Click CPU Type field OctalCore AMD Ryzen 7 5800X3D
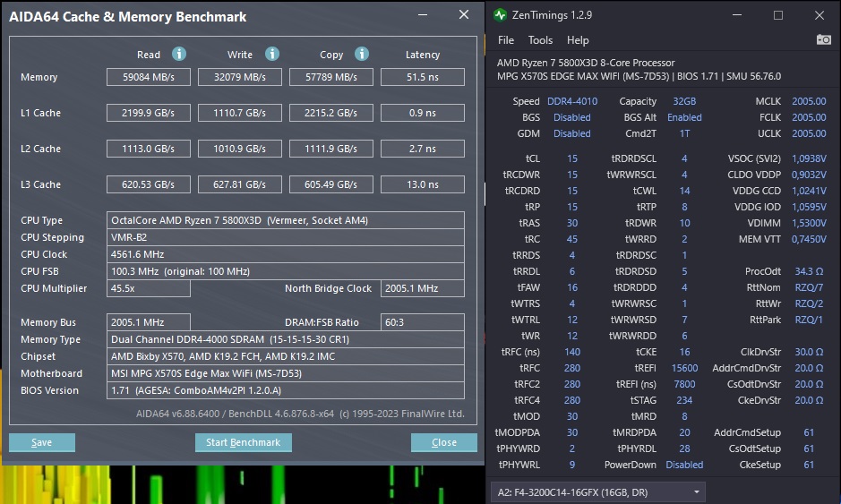This screenshot has height=504, width=841. (286, 220)
